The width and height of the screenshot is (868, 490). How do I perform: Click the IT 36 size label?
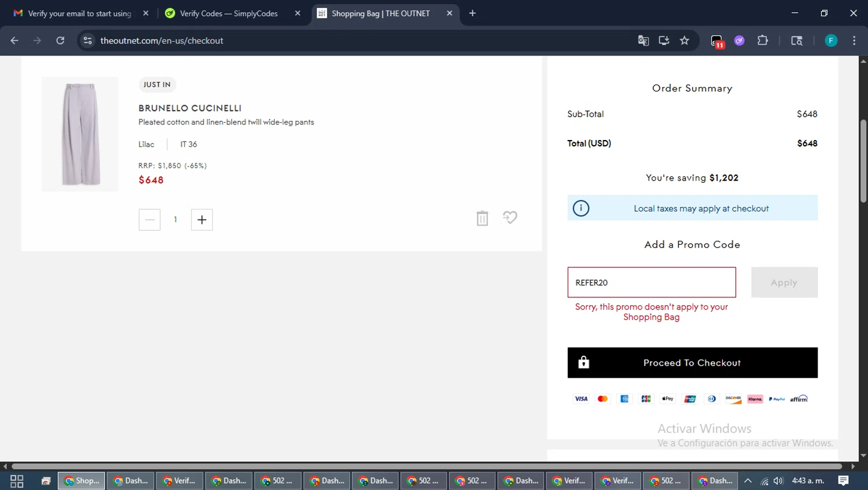189,144
